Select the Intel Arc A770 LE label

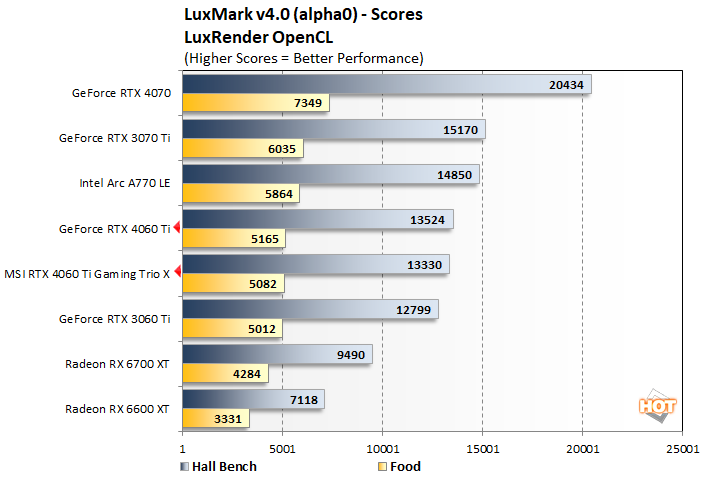[125, 183]
